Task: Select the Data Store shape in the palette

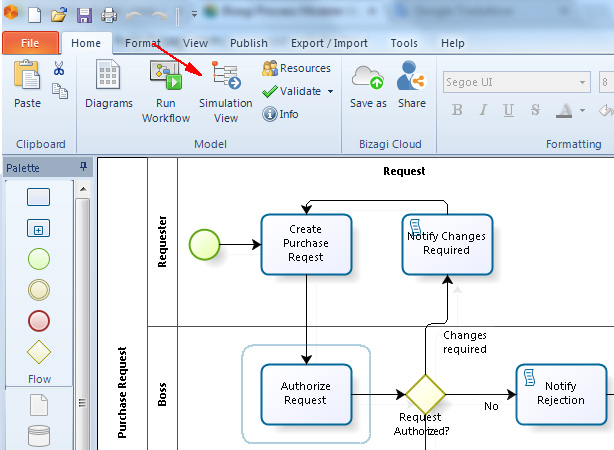Action: 39,436
